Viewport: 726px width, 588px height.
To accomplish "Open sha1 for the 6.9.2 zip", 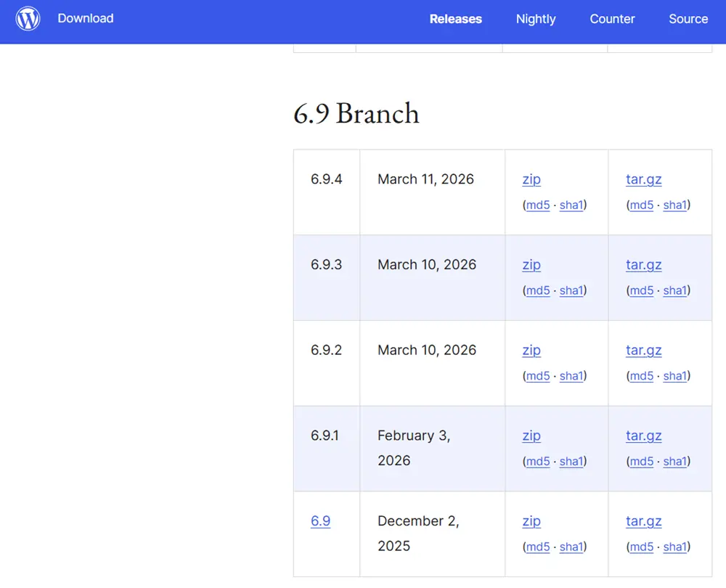I will pos(571,376).
